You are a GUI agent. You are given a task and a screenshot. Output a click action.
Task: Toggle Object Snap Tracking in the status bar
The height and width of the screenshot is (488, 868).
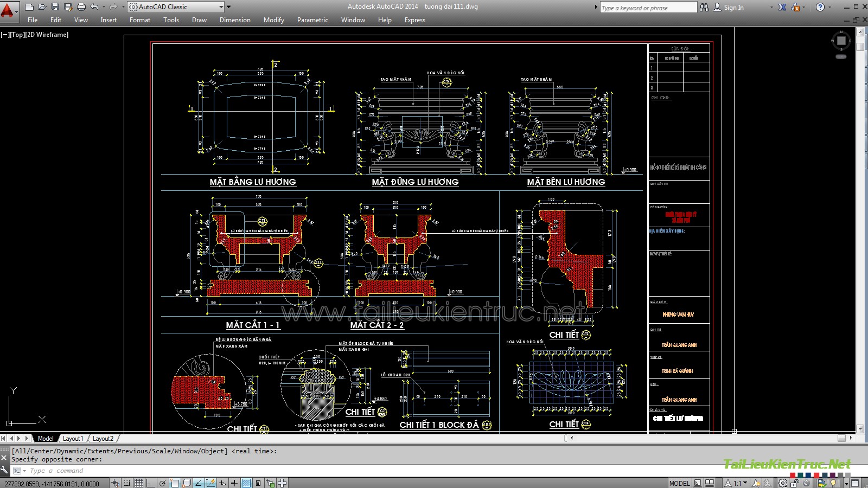(199, 483)
